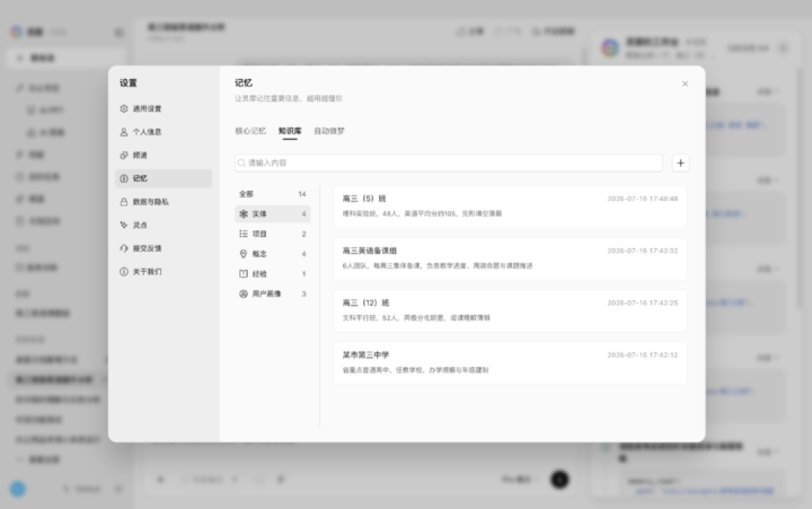Filter knowledge by 项目 category
This screenshot has width=812, height=509.
click(272, 234)
